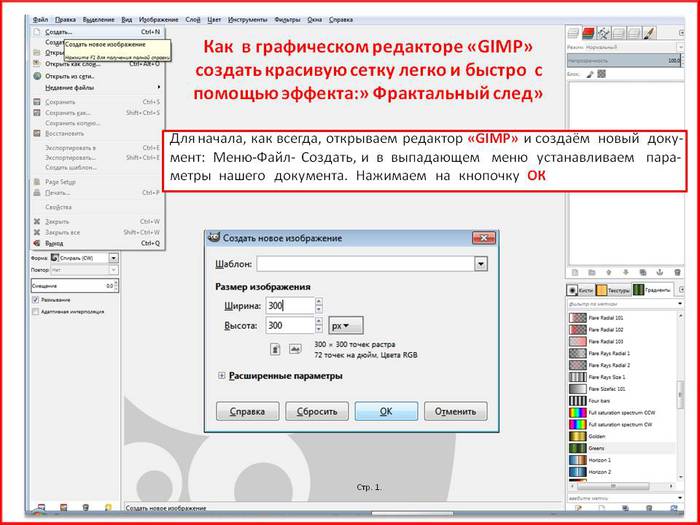The height and width of the screenshot is (525, 700).
Task: Select the Greens gradient row
Action: 622,448
